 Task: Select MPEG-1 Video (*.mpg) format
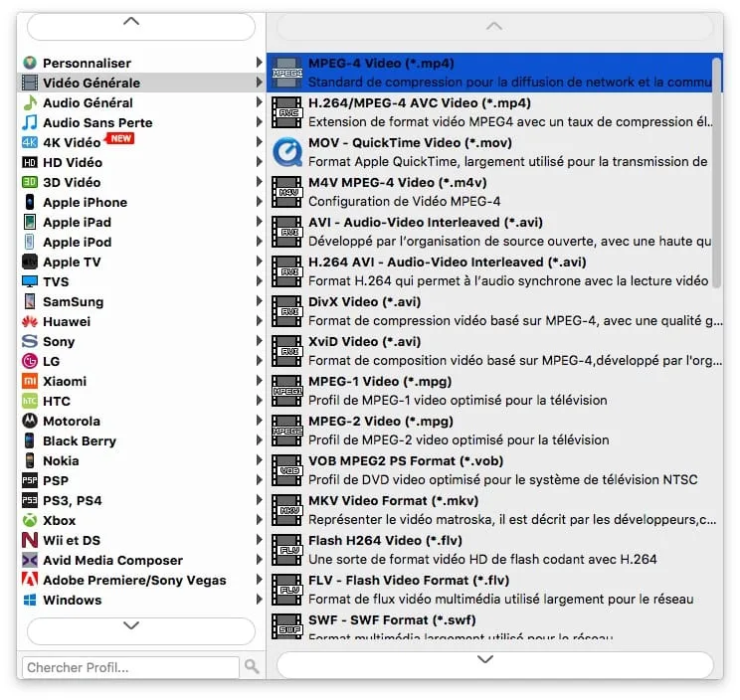(x=494, y=391)
